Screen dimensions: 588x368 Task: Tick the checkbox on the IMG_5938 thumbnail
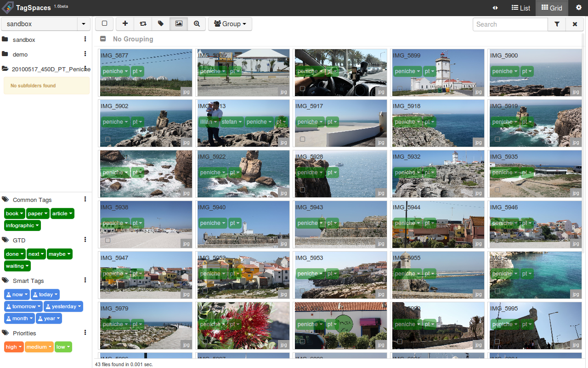pyautogui.click(x=107, y=240)
